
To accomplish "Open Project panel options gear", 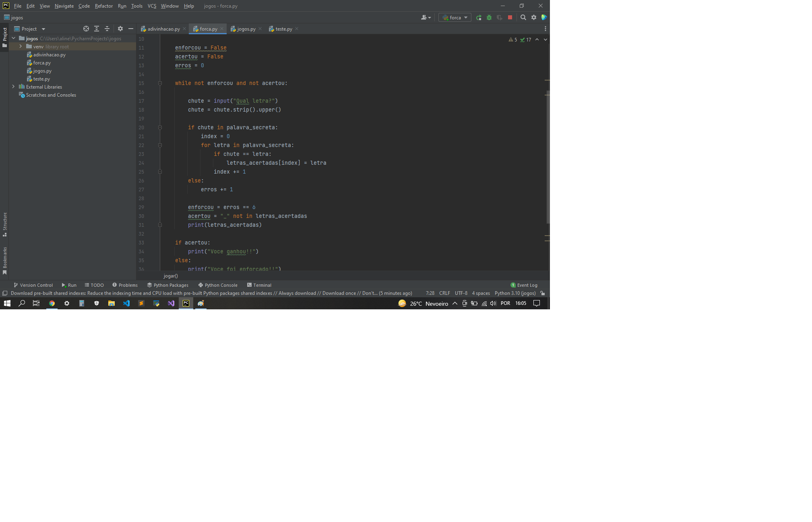I will (x=120, y=29).
